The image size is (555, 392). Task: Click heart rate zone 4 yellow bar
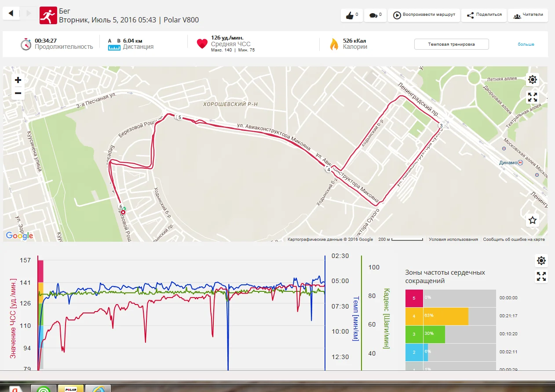click(x=445, y=316)
